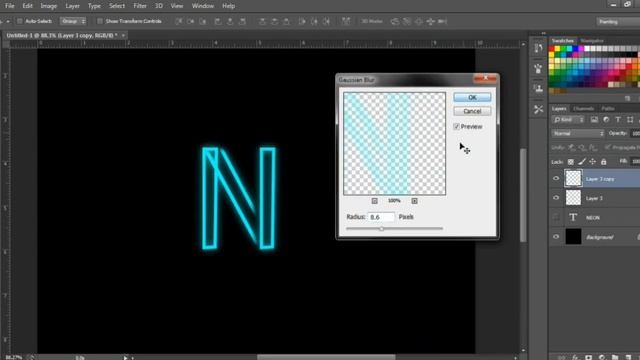Filter layers by adjustment layer icon
This screenshot has width=640, height=360.
tap(606, 120)
